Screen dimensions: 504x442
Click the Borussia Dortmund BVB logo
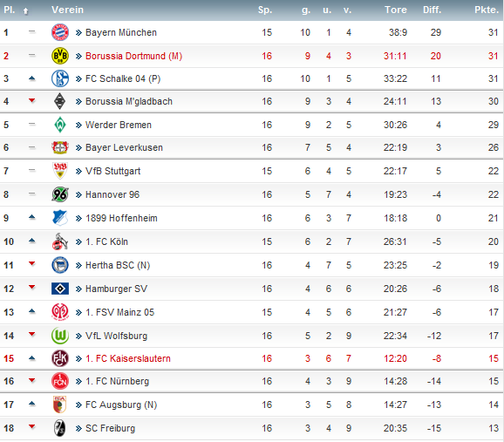(60, 56)
